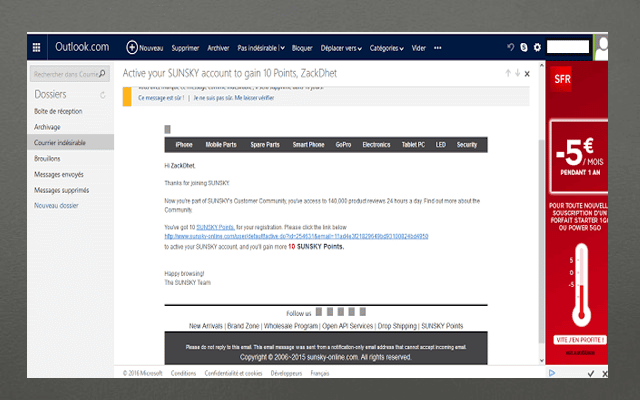Click Français language link
Image resolution: width=640 pixels, height=400 pixels.
320,373
